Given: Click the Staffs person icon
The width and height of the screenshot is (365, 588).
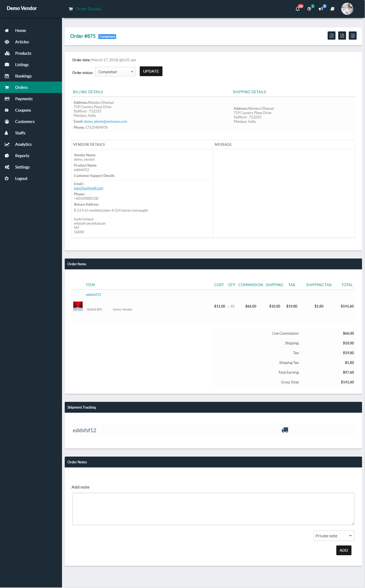Looking at the screenshot, I should (6, 133).
